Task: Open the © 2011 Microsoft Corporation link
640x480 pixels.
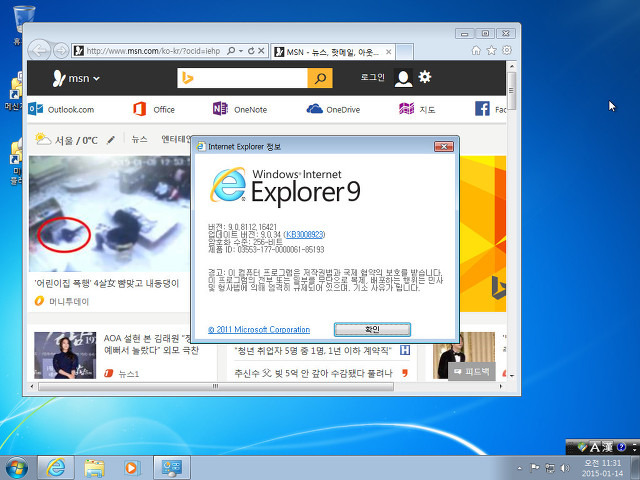Action: point(259,329)
